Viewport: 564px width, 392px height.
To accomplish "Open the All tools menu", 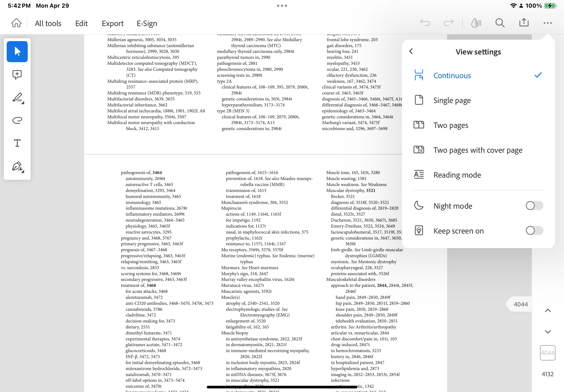I will point(48,23).
